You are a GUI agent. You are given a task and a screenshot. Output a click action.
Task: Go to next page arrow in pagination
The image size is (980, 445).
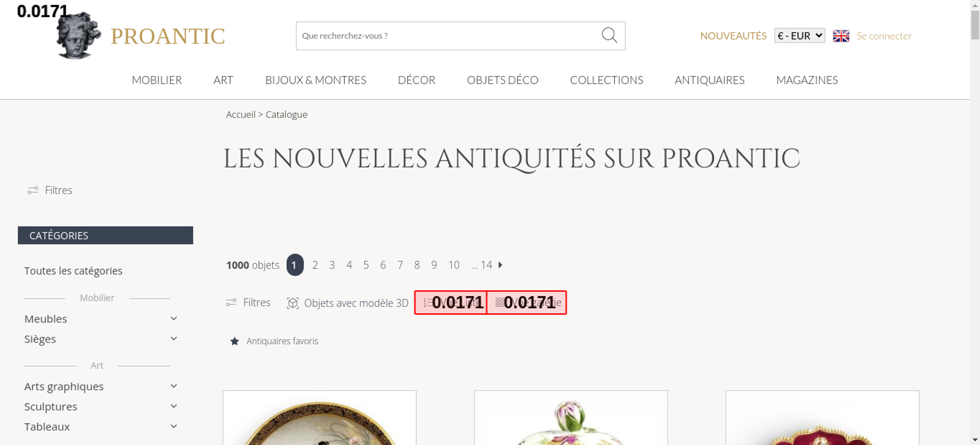point(500,265)
